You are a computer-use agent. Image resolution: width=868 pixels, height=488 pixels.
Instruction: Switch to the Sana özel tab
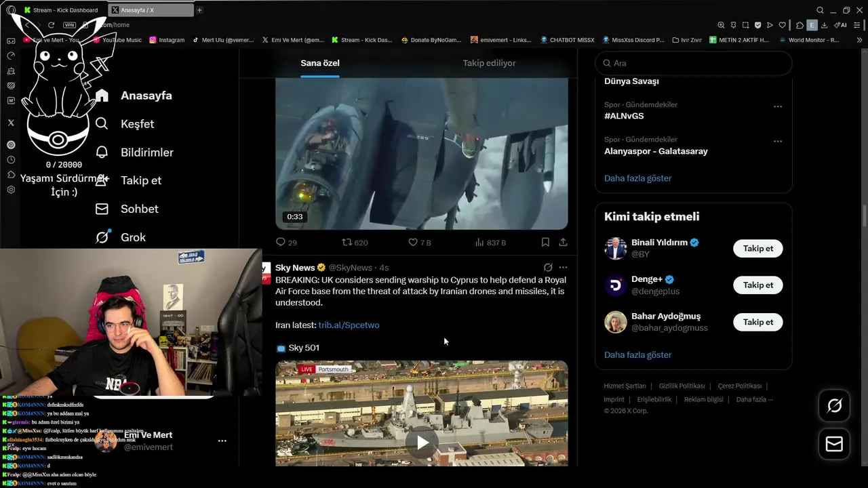320,63
